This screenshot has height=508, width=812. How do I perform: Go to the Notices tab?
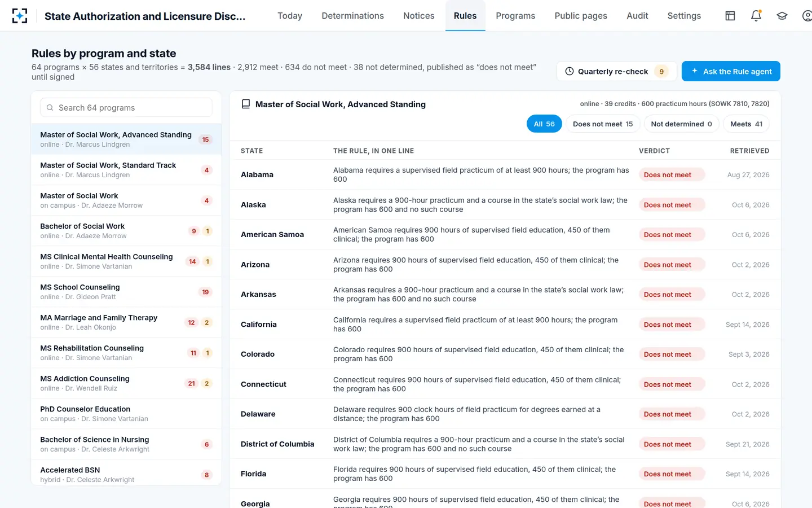(419, 16)
